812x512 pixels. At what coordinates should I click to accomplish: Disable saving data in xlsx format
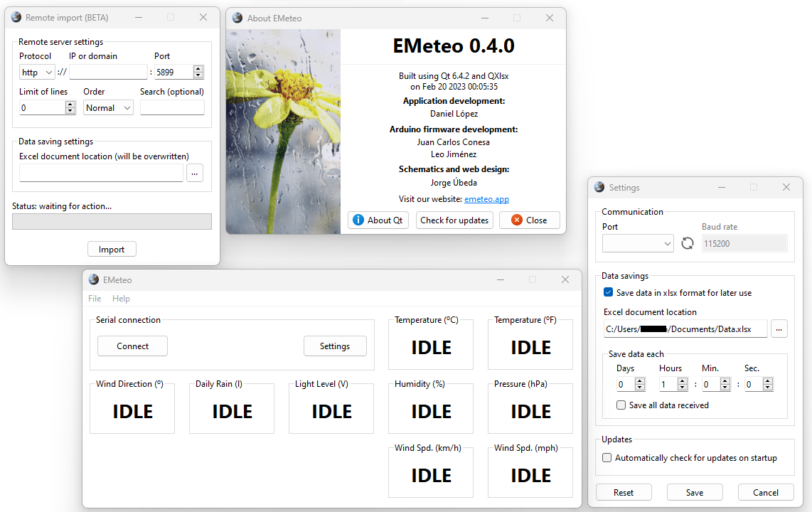608,292
